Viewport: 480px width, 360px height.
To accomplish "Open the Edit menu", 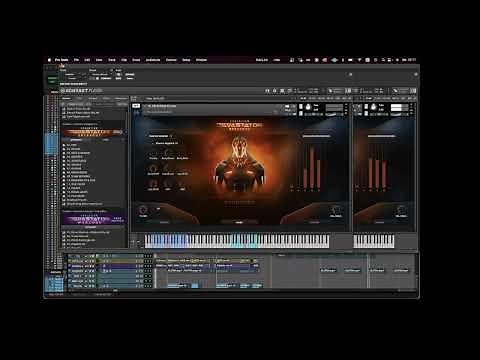I will 87,60.
